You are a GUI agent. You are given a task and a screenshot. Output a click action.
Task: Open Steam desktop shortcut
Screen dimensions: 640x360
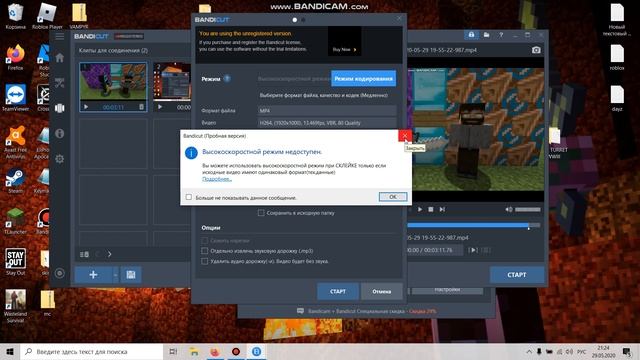click(16, 180)
